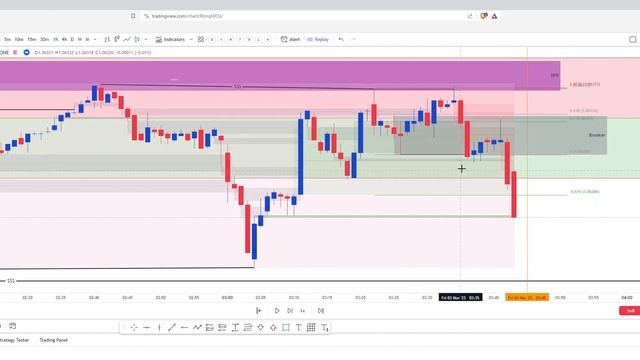The height and width of the screenshot is (360, 640).
Task: Click the pink flag next to symbol name
Action: point(15,52)
